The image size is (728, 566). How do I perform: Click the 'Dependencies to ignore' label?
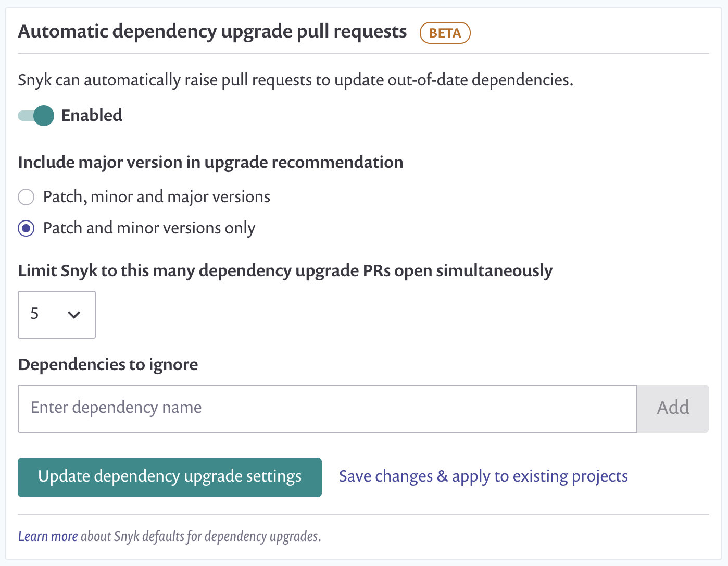tap(108, 364)
